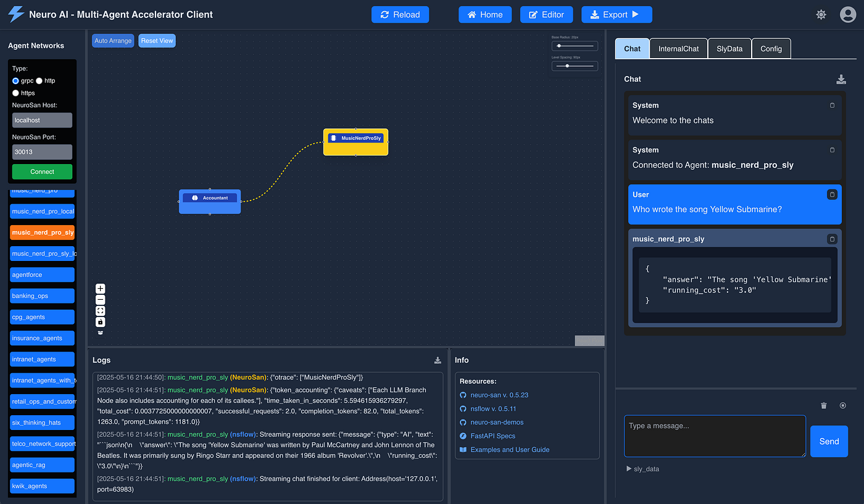This screenshot has width=864, height=504.
Task: Switch to the Chat tab
Action: (x=632, y=49)
